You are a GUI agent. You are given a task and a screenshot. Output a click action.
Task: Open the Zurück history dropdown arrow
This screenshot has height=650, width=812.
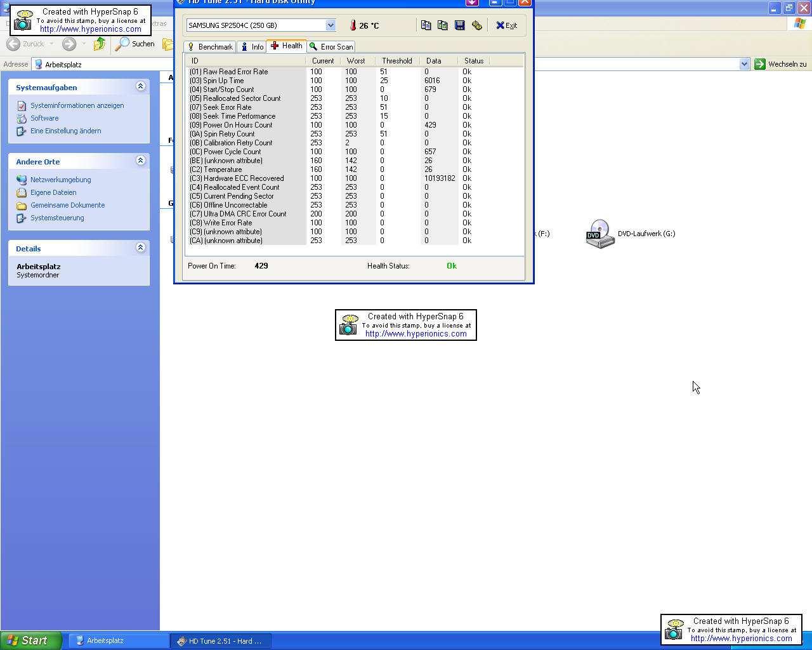(51, 44)
